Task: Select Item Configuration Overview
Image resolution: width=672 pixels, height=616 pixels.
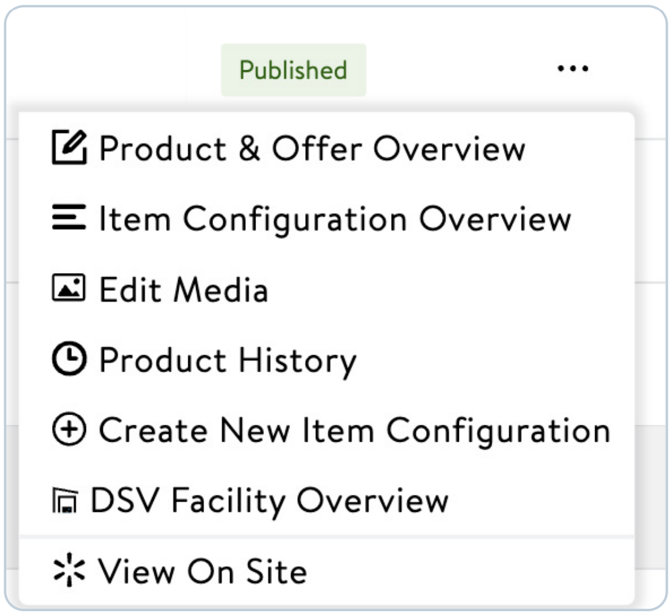Action: pos(335,220)
